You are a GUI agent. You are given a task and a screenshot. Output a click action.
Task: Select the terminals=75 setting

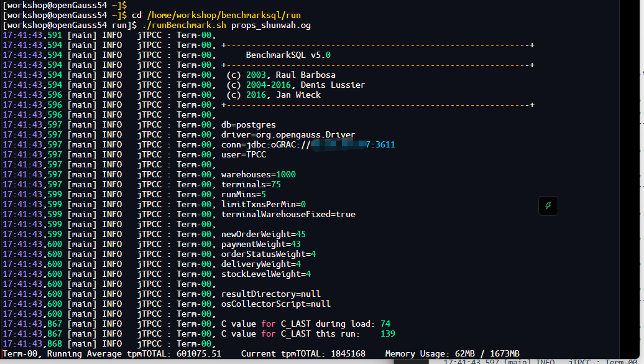tap(251, 184)
